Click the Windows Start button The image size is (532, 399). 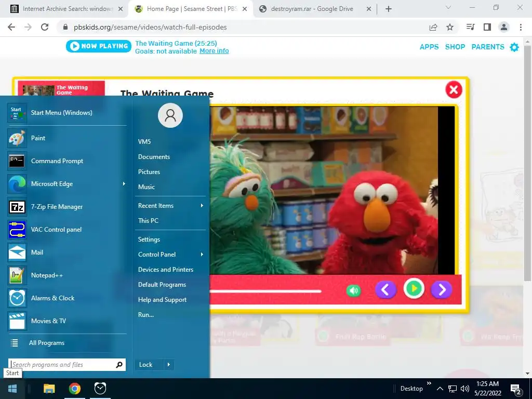coord(12,389)
